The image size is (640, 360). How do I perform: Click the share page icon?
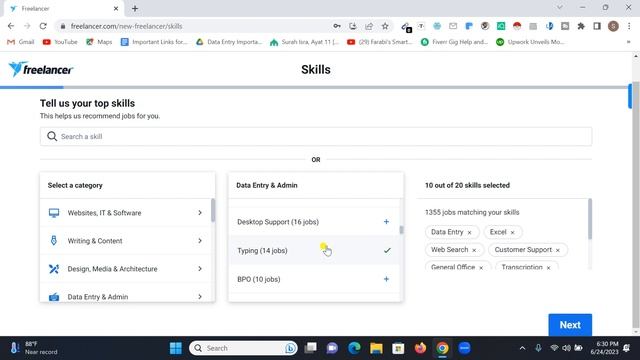coord(369,26)
